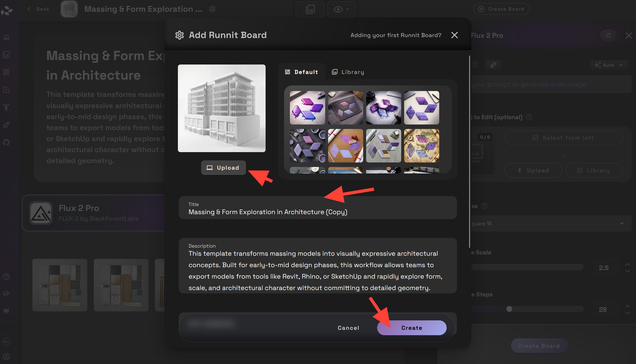Click the Library checkbox button on right panel

pyautogui.click(x=594, y=171)
